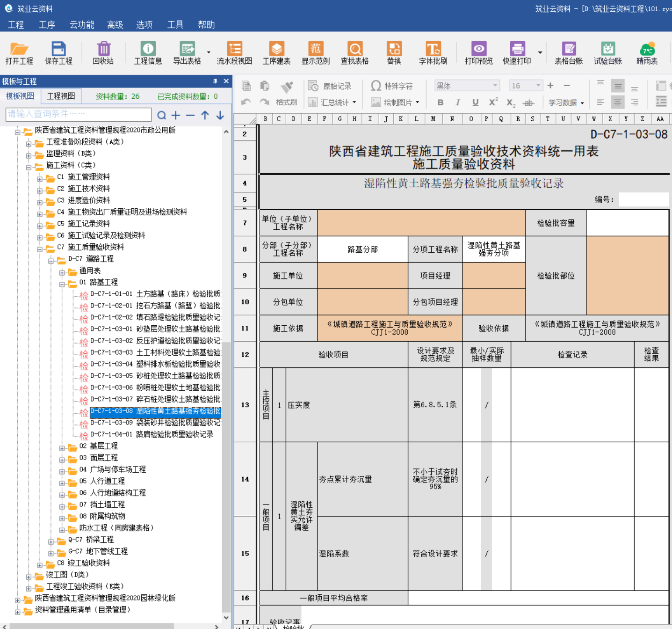Open the 选项 menu
The height and width of the screenshot is (629, 672).
[x=144, y=24]
